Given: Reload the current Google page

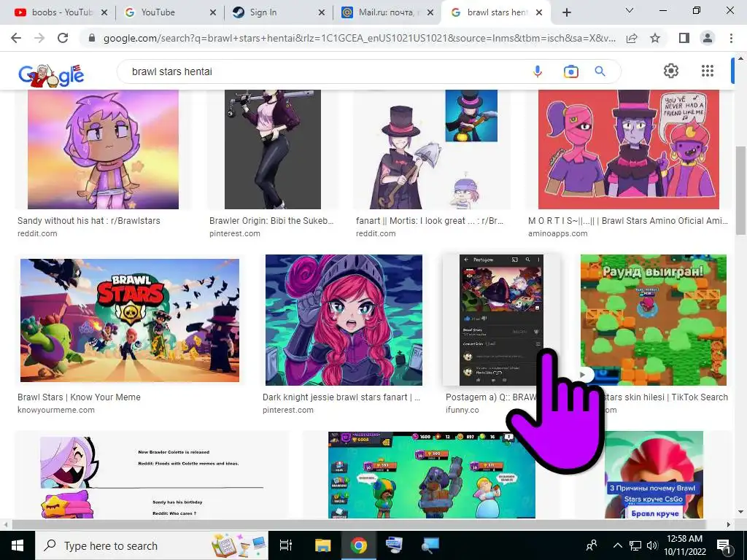Looking at the screenshot, I should pyautogui.click(x=63, y=38).
